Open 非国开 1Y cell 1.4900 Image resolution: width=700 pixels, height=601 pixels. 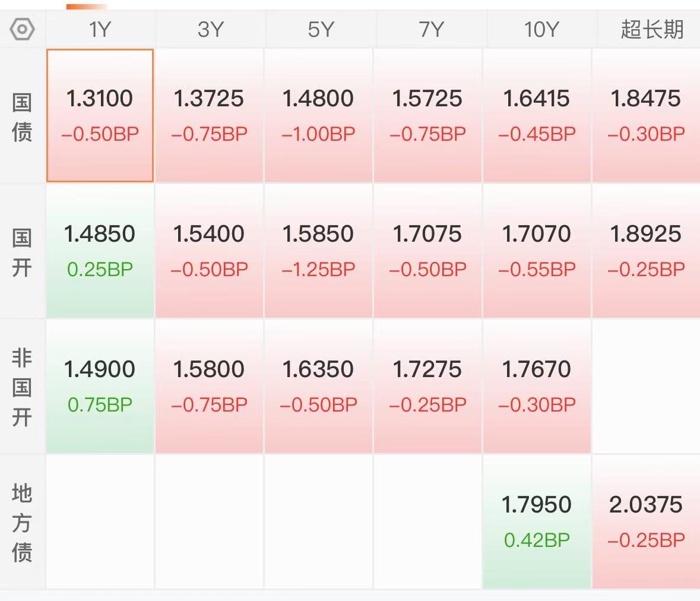100,386
